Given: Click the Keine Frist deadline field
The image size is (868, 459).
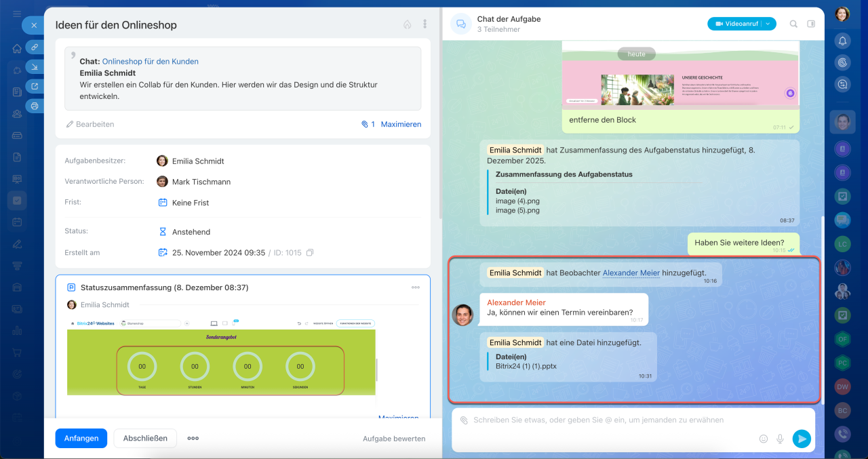Looking at the screenshot, I should point(190,203).
